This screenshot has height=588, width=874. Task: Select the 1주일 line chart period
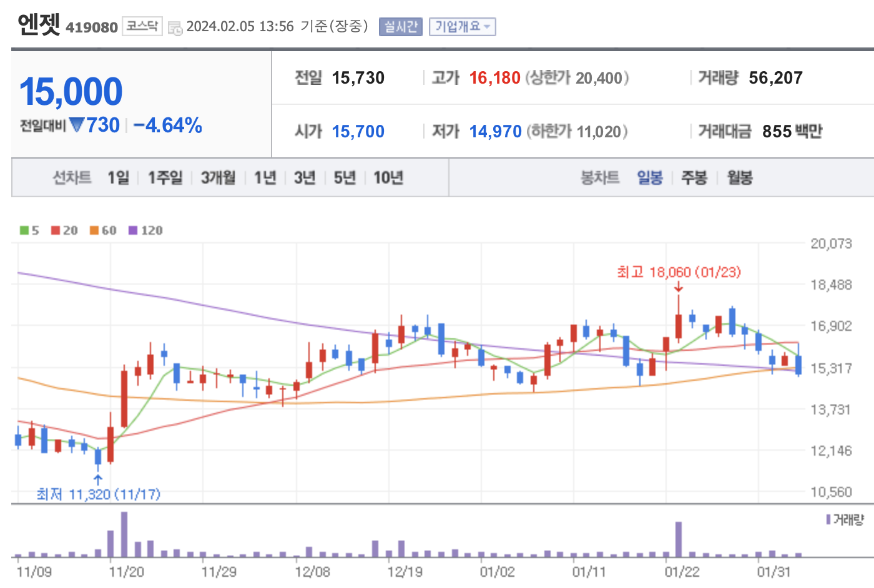click(165, 178)
